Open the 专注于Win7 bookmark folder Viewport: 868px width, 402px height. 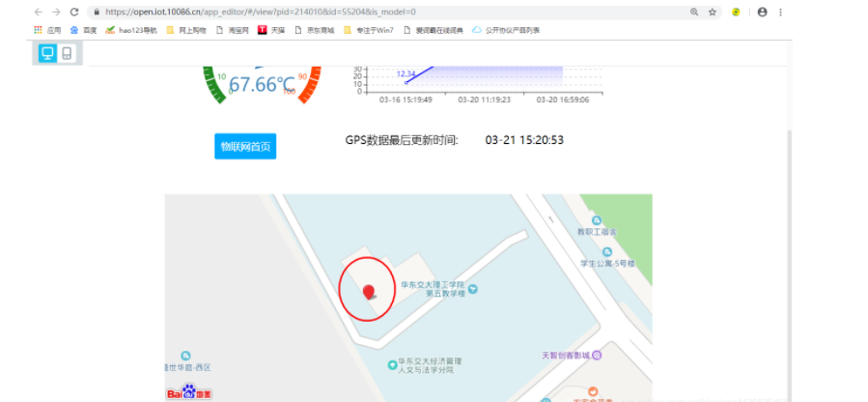tap(369, 30)
